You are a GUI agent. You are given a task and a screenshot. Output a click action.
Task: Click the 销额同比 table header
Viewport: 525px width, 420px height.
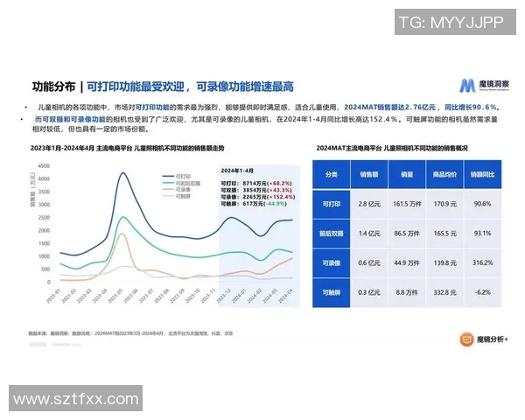(482, 174)
